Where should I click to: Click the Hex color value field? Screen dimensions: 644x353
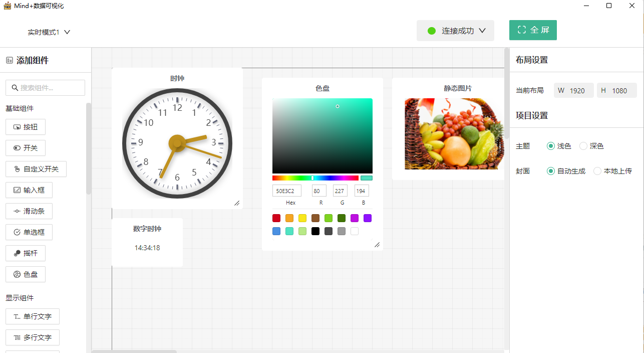(287, 191)
